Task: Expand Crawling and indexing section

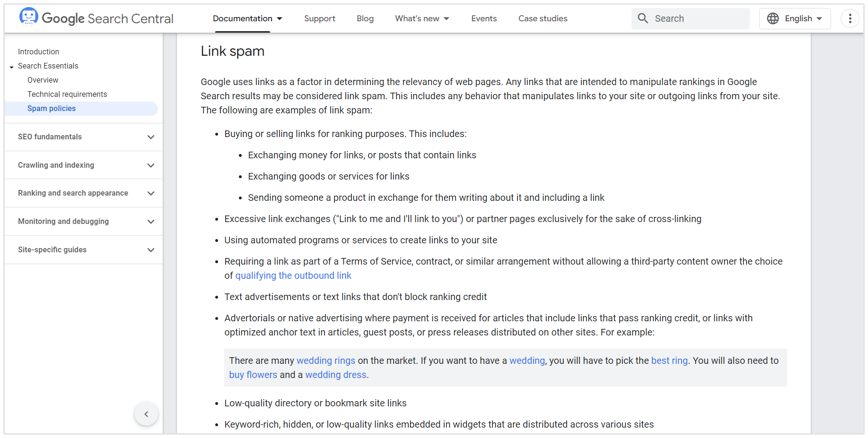Action: [151, 165]
